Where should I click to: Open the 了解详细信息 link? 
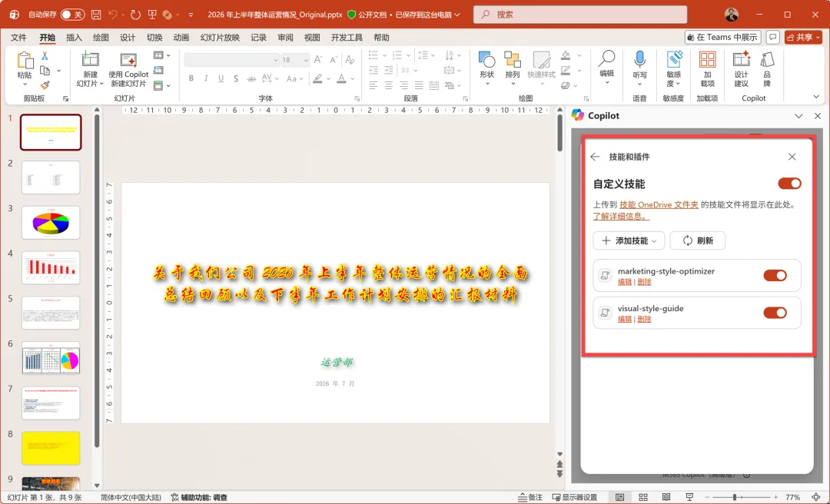pos(621,216)
